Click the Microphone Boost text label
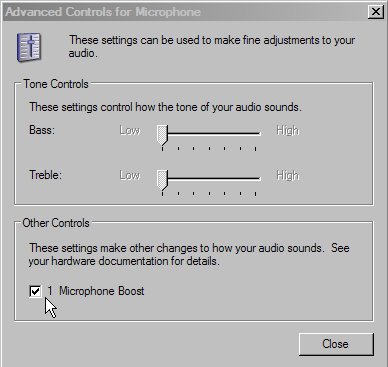The image size is (388, 367). pos(101,291)
